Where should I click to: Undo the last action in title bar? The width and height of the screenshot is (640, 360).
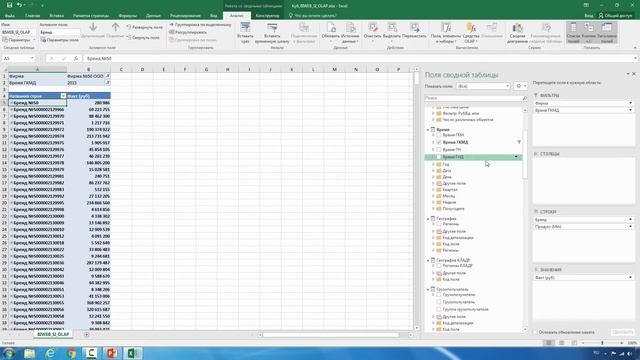point(19,5)
